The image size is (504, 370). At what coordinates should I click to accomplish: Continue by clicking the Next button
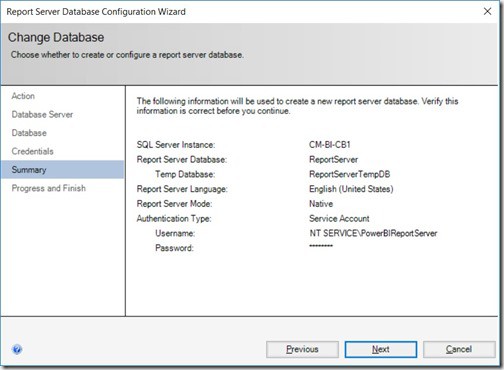click(381, 349)
